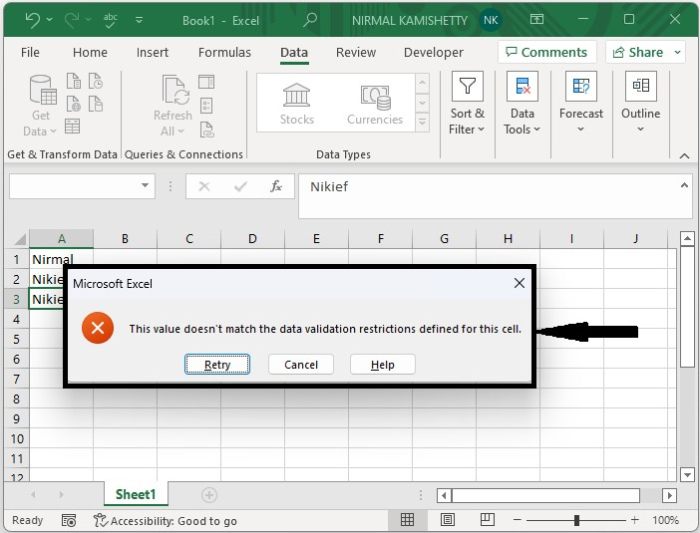Switch to the Formulas tab

point(225,52)
